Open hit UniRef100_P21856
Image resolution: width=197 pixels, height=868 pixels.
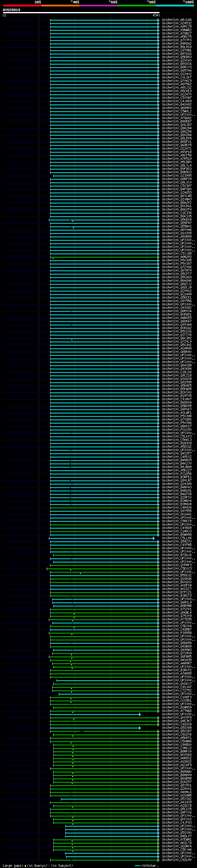(x=177, y=474)
